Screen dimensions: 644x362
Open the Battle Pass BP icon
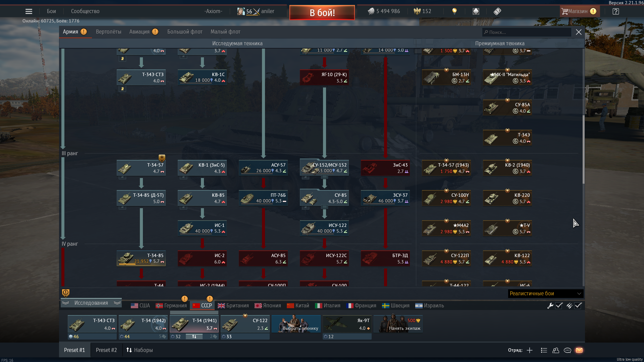(497, 11)
